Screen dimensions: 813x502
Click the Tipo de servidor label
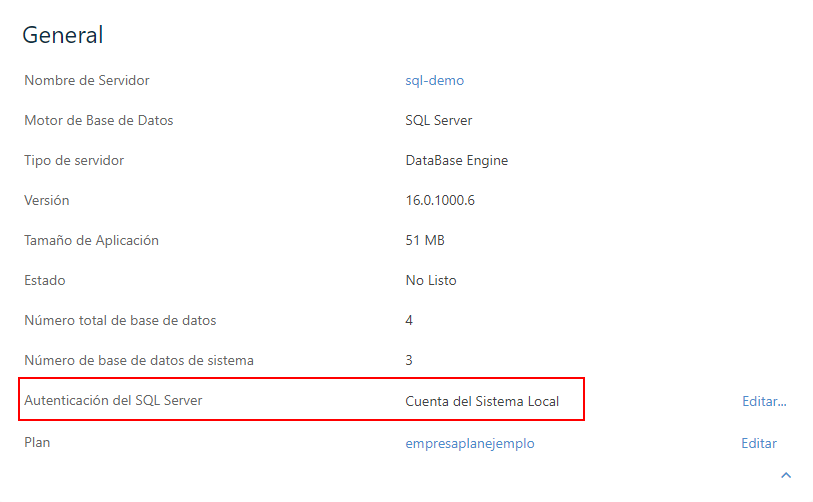(74, 161)
